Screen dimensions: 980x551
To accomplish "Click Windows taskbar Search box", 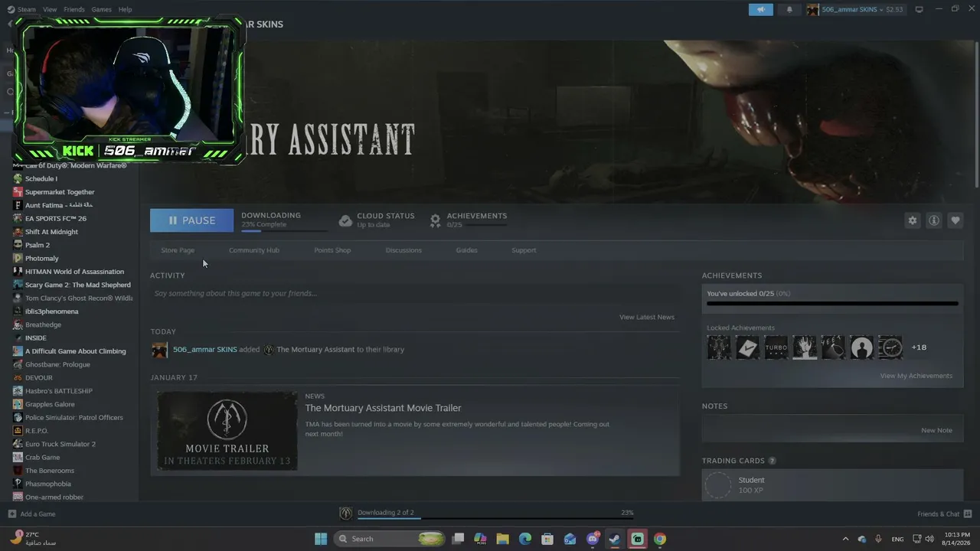I will click(390, 539).
